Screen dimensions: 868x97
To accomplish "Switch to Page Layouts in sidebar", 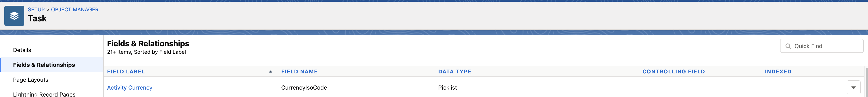I will coord(30,80).
